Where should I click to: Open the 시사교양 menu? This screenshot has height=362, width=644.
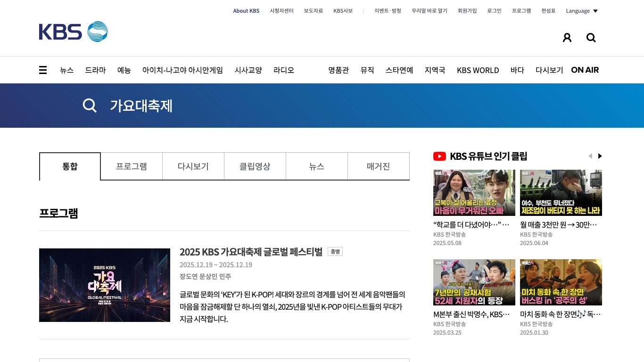248,70
